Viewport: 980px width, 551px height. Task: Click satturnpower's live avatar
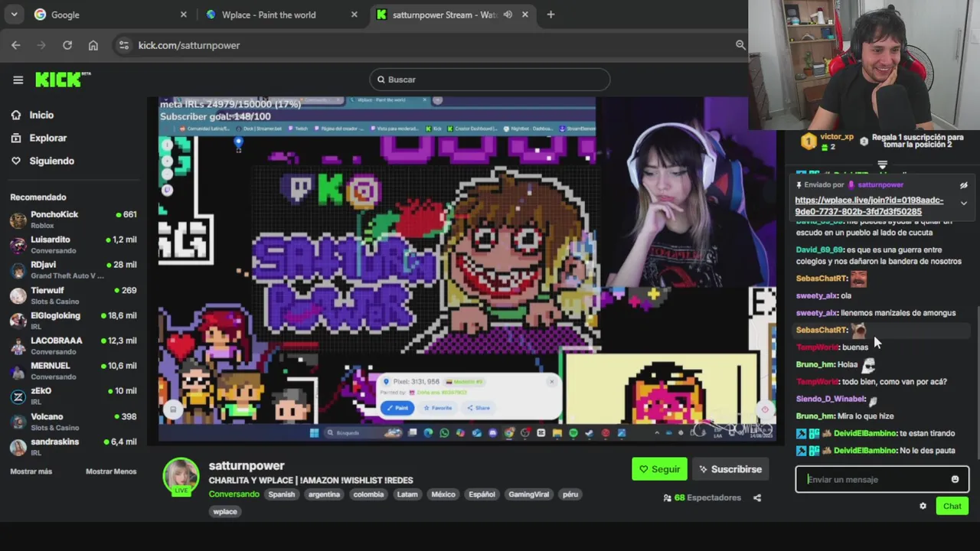[x=181, y=476]
